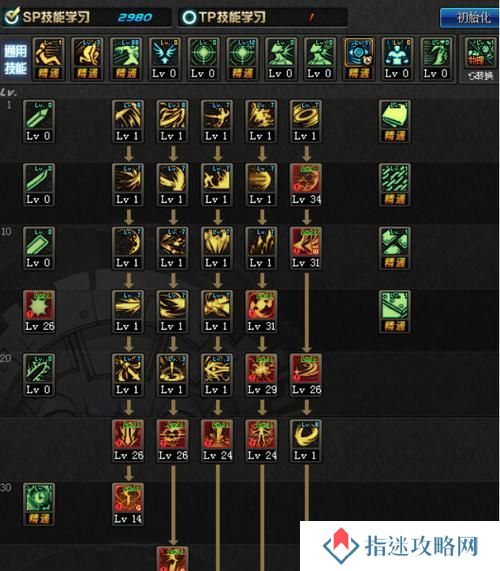500x571 pixels.
Task: Select the red skill icon at Lv 34
Action: [x=306, y=185]
